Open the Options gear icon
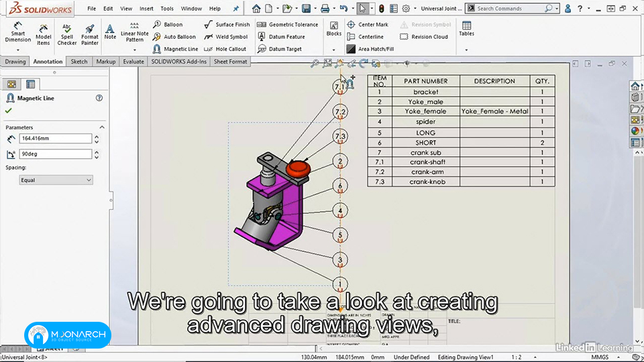The image size is (644, 362). [407, 8]
